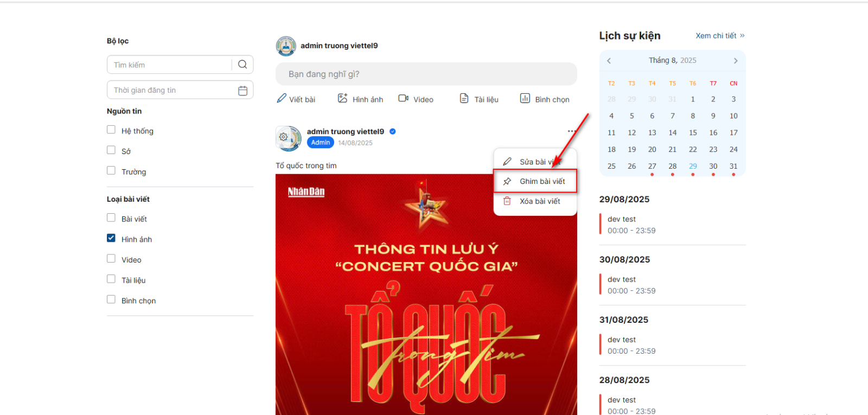
Task: Open the Thời gian đăng tin date picker
Action: [180, 90]
